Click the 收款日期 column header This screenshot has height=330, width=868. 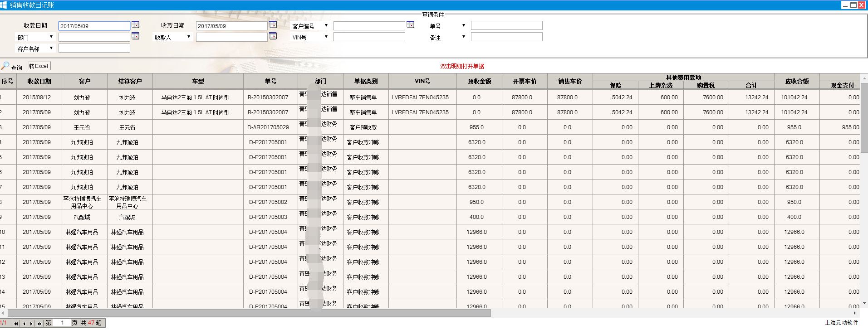click(x=39, y=81)
